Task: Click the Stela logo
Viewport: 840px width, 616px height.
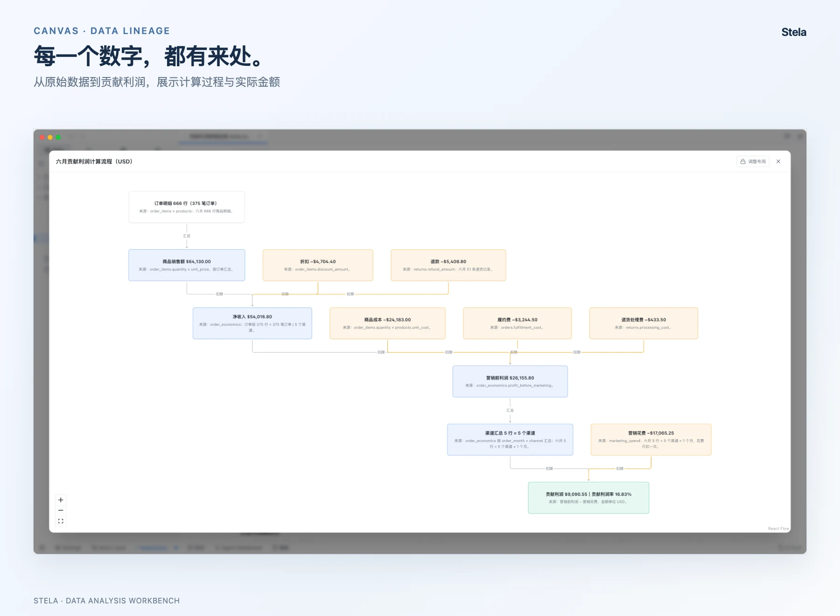Action: pyautogui.click(x=794, y=32)
